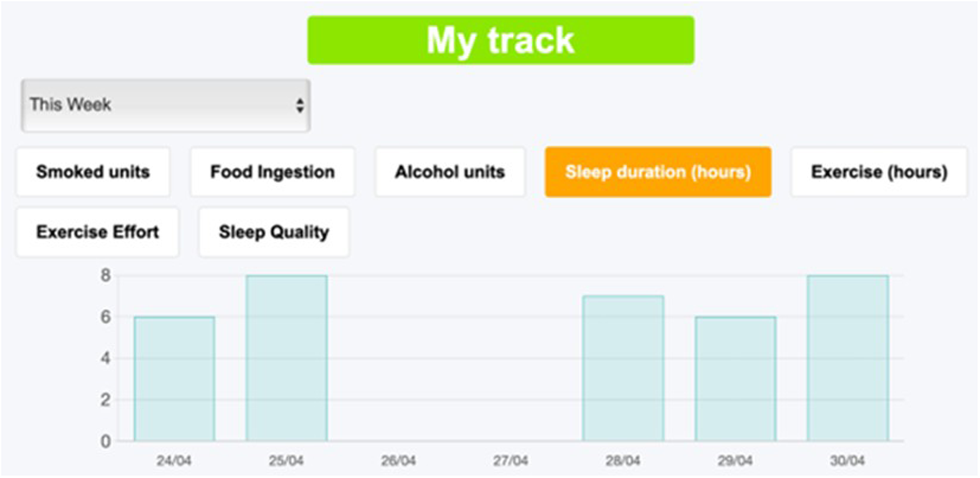Enable the Food Ingestion tracker
This screenshot has height=478, width=980.
[272, 172]
